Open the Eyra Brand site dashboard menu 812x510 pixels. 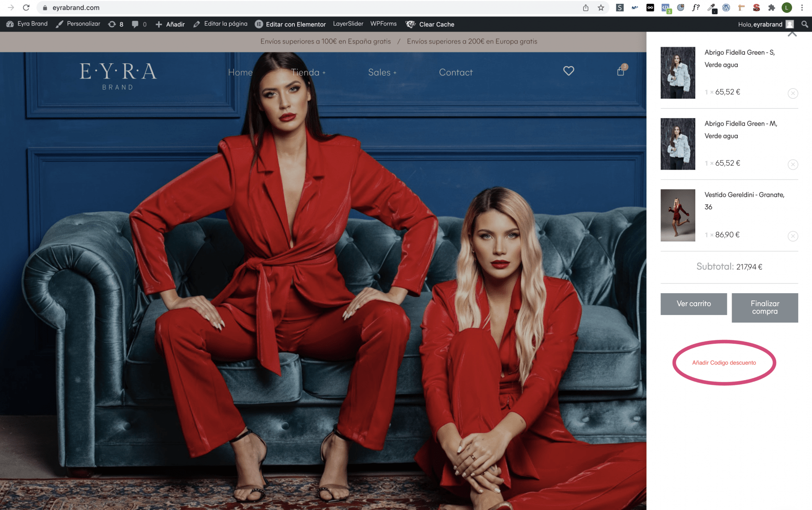click(27, 24)
